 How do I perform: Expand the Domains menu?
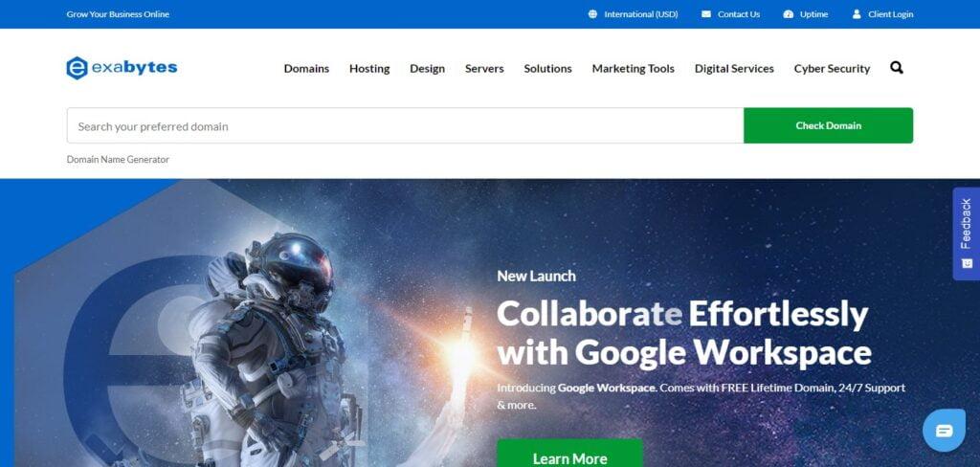(x=306, y=69)
